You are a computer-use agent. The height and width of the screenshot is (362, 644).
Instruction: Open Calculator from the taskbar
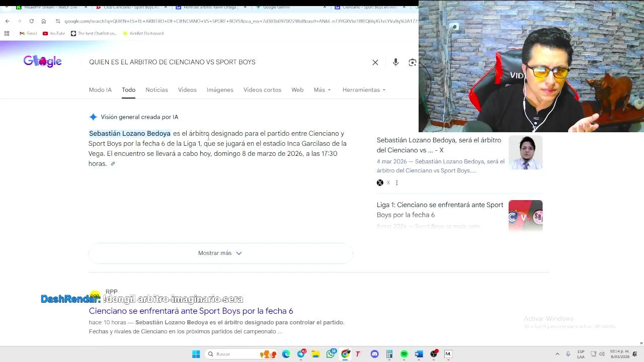coord(389,354)
